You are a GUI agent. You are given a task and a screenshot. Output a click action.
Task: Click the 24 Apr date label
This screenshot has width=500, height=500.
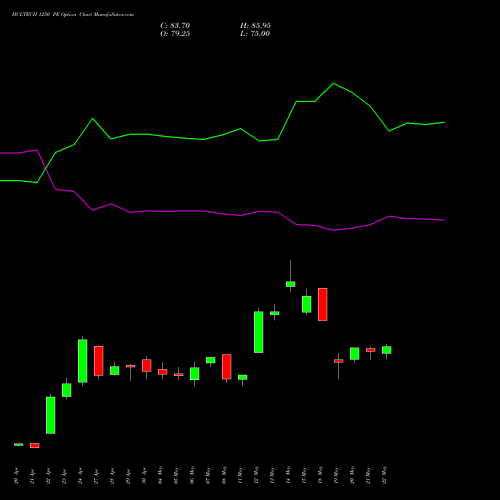(x=81, y=476)
